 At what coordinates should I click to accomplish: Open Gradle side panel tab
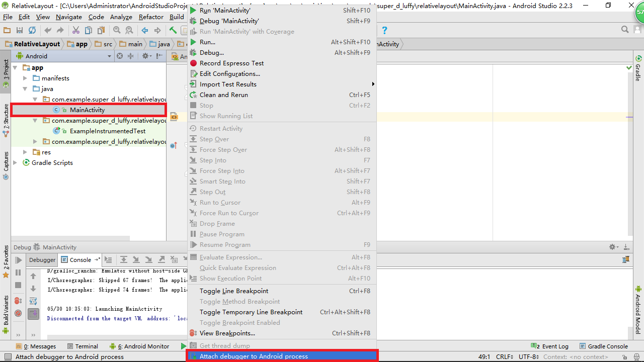pyautogui.click(x=638, y=69)
